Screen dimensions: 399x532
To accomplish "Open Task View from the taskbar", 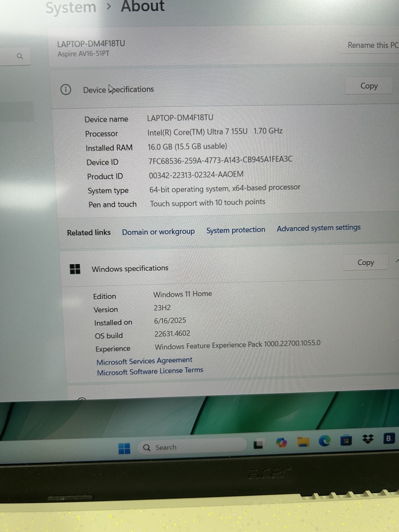I will tap(258, 444).
